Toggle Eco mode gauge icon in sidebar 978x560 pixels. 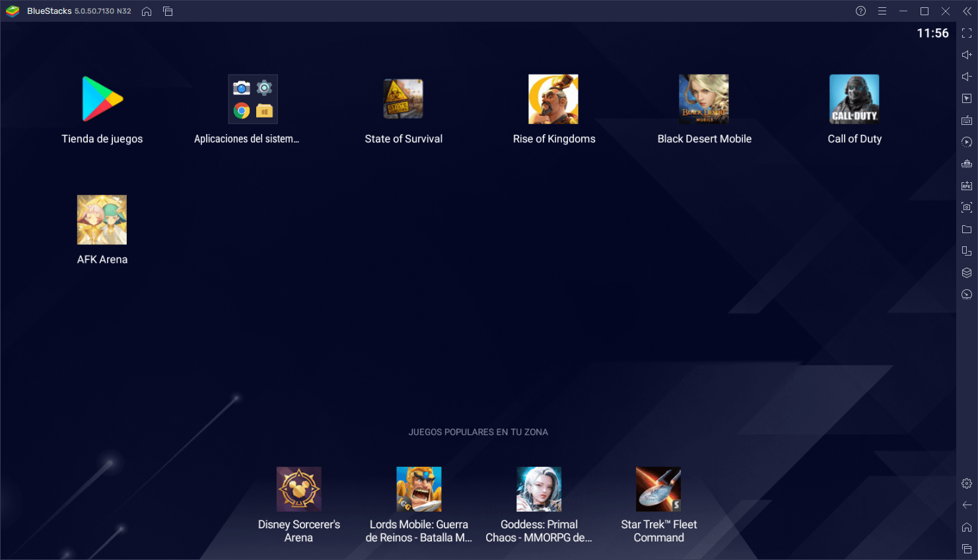coord(967,295)
